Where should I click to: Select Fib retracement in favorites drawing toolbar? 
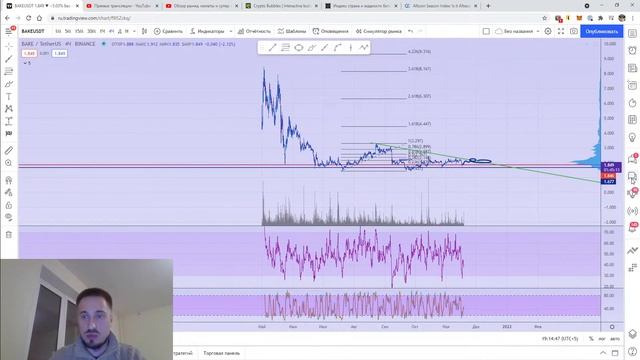pyautogui.click(x=285, y=48)
